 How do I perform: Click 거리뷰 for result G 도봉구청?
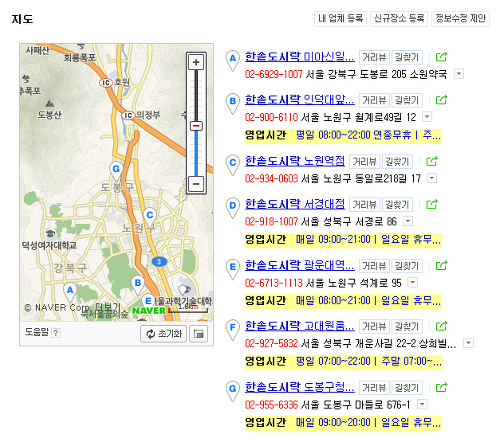(x=374, y=388)
